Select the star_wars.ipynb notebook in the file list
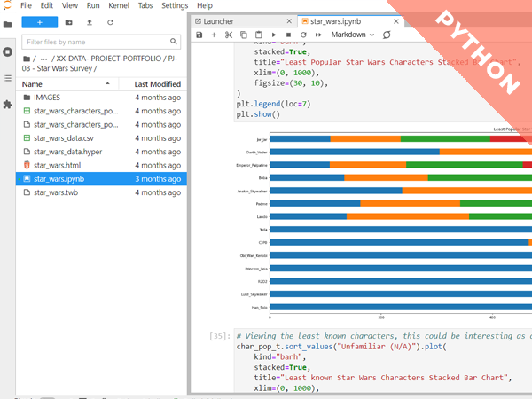This screenshot has height=399, width=532. click(101, 179)
